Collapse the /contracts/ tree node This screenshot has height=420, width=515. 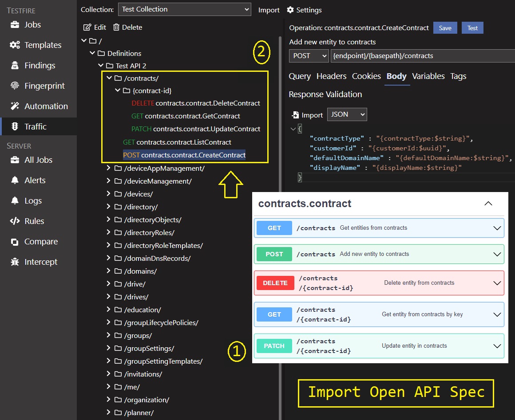coord(109,78)
